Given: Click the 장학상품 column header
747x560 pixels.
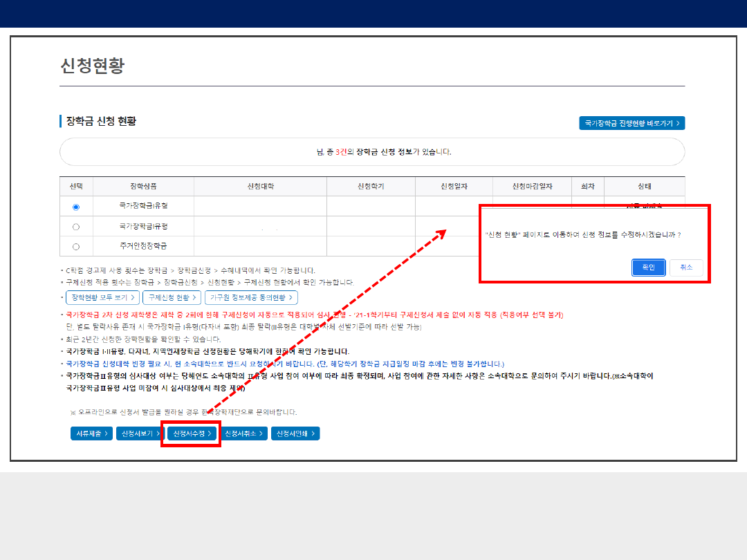Looking at the screenshot, I should (x=143, y=187).
